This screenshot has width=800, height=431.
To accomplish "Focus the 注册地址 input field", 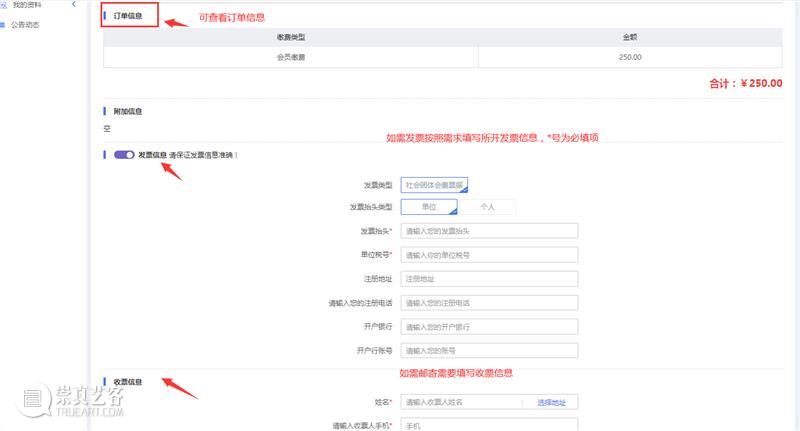I will pos(489,279).
